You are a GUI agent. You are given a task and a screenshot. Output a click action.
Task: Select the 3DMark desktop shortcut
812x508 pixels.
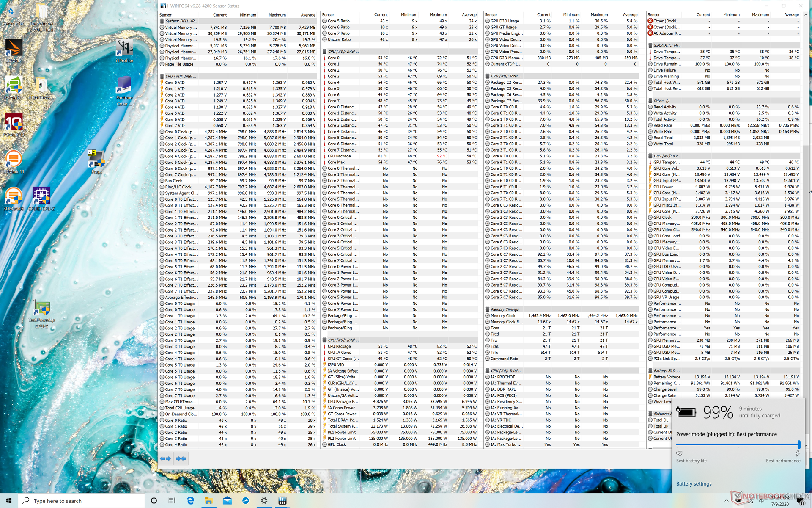pyautogui.click(x=14, y=51)
